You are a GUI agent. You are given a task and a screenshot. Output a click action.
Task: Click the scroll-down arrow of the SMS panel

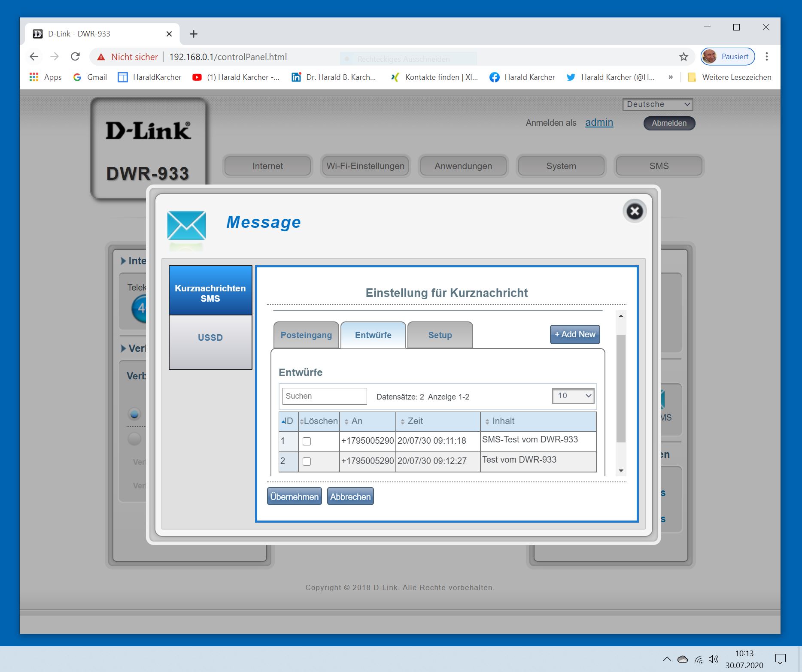[621, 471]
